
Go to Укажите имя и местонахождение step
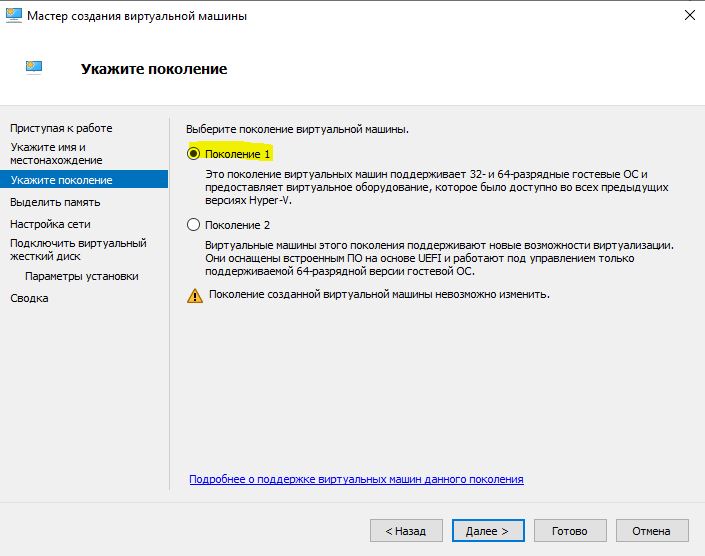(56, 153)
